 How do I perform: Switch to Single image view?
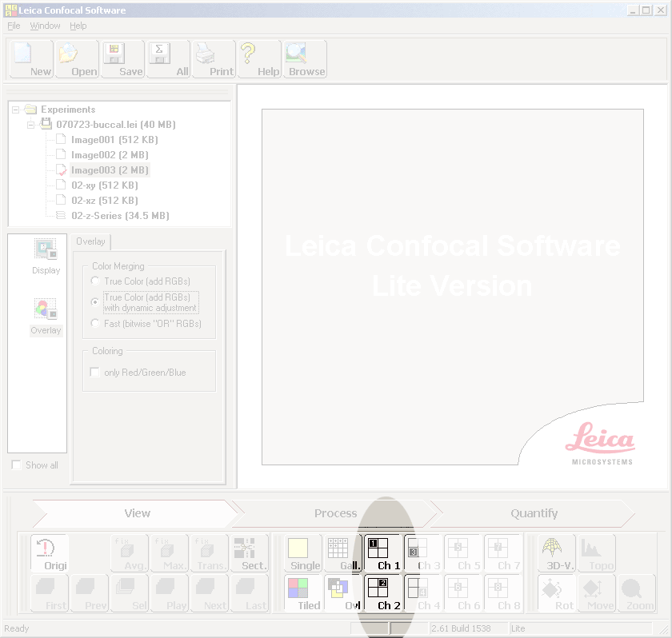[x=303, y=553]
